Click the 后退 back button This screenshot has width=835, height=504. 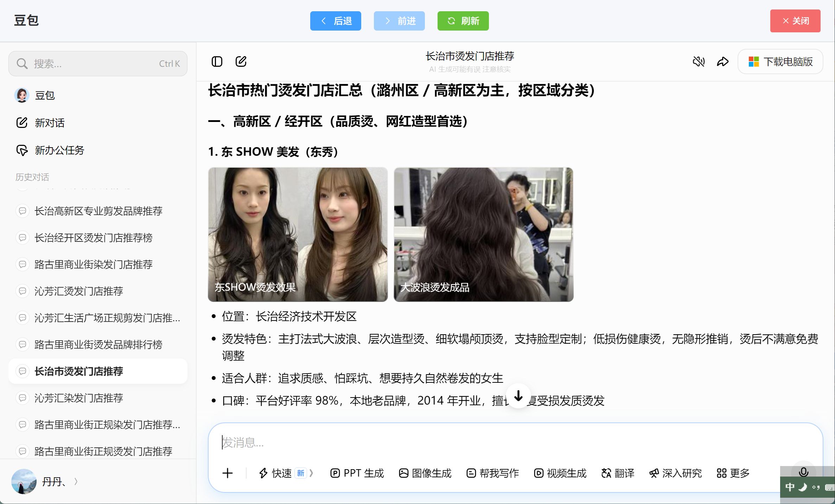pos(336,21)
